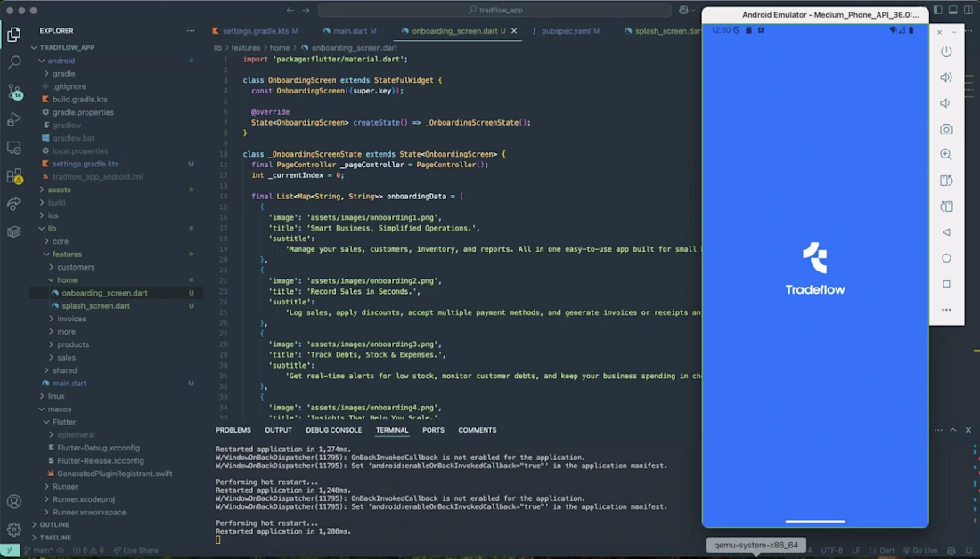Open the PROBLEMS panel tab
Viewport: 980px width, 559px height.
(x=233, y=430)
